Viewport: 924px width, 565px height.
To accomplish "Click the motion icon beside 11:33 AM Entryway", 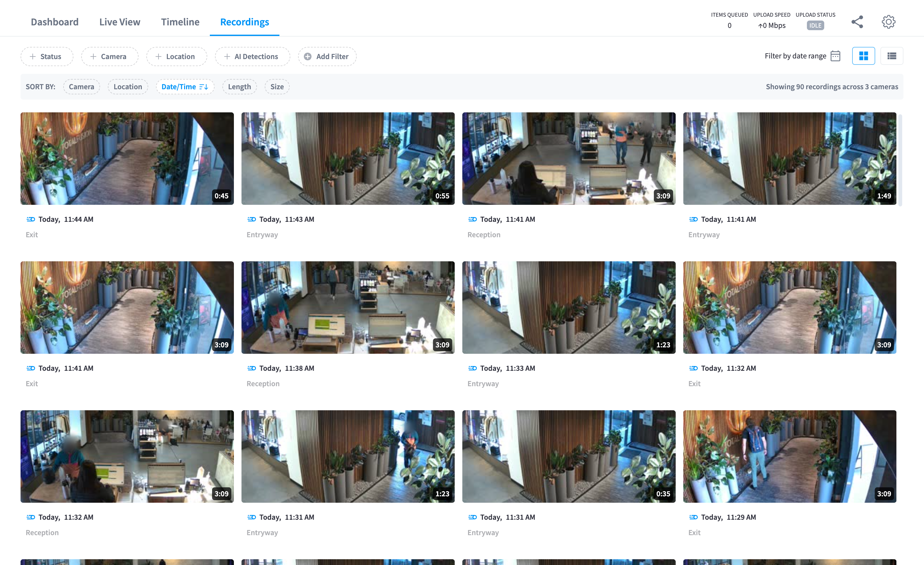I will pyautogui.click(x=473, y=368).
